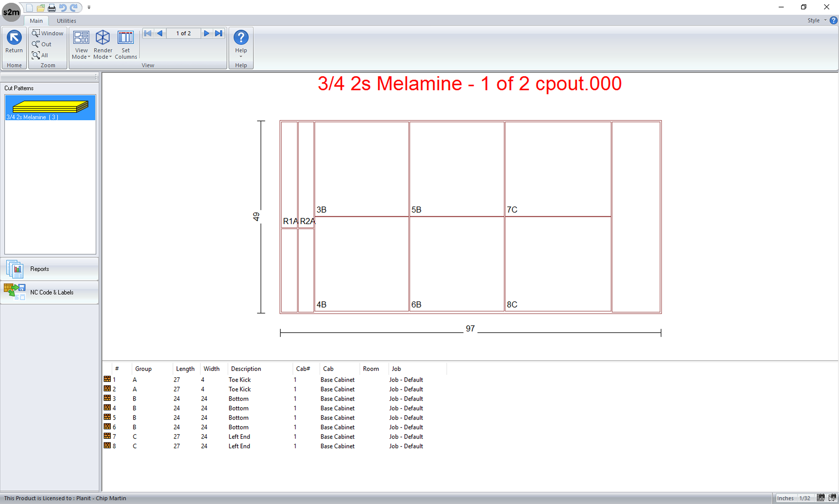Select part row 6 Bottom
Screen dimensions: 839x504
[x=275, y=427]
